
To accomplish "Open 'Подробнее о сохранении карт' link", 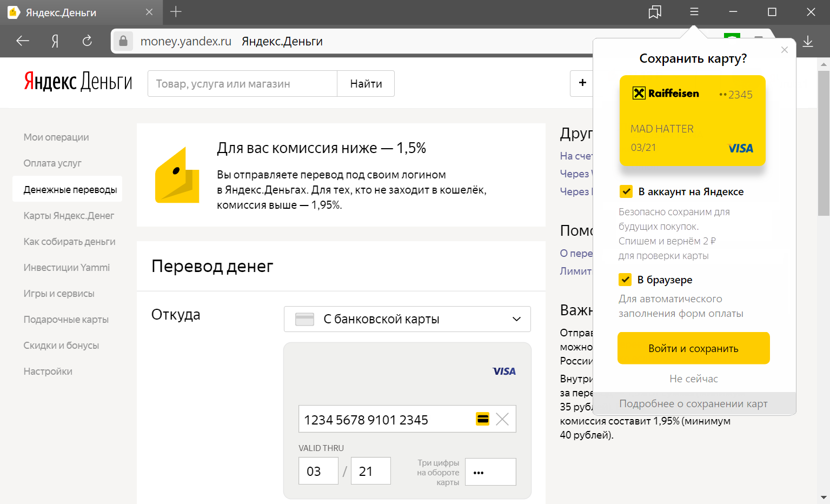I will click(x=694, y=403).
